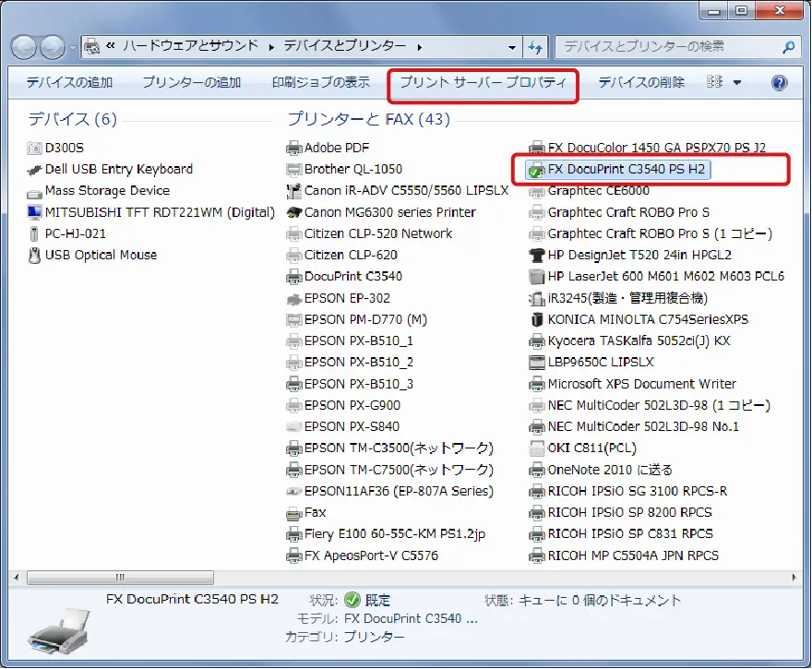The image size is (812, 669).
Task: Click the Back navigation arrow
Action: click(x=24, y=48)
